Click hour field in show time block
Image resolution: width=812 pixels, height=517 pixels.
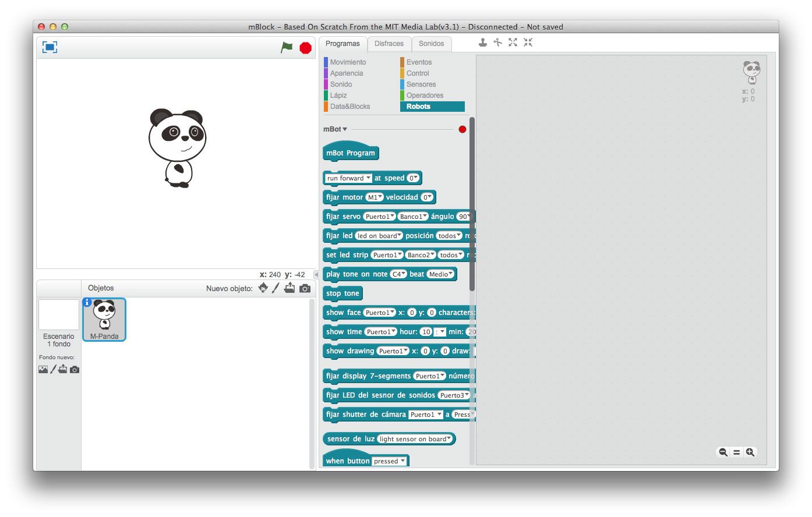click(426, 332)
